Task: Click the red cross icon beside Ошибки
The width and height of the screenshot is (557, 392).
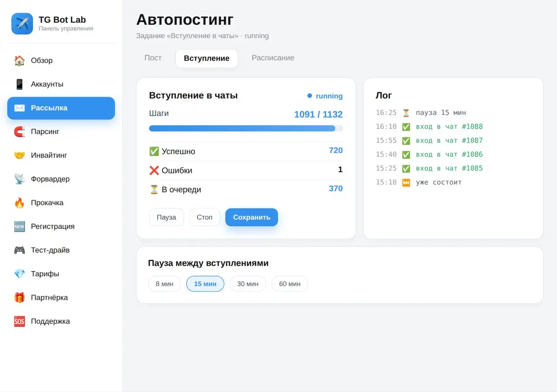Action: click(154, 171)
